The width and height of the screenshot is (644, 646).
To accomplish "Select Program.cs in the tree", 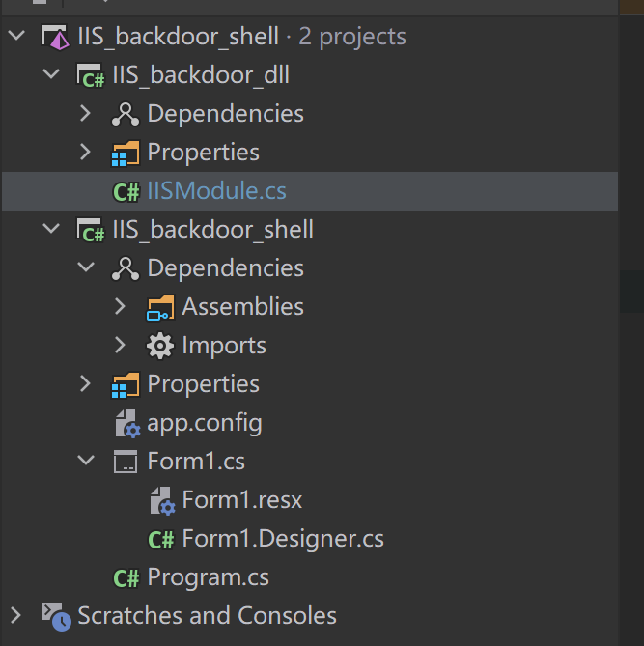I will coord(209,577).
